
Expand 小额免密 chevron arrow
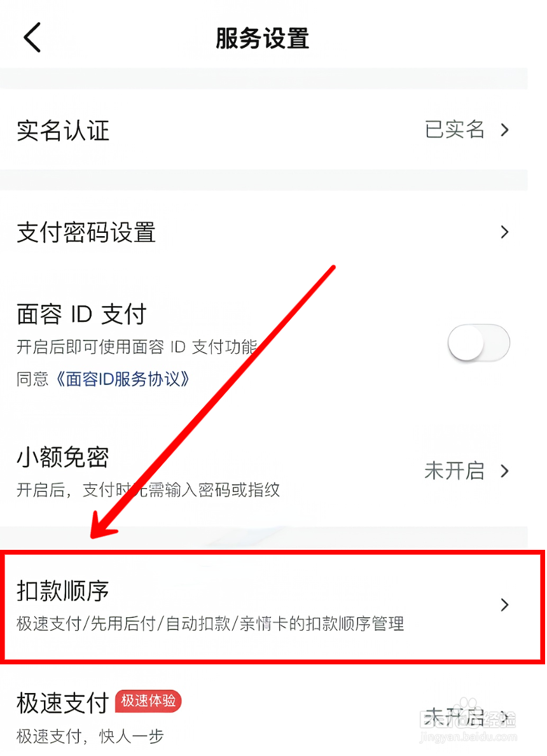tap(504, 471)
